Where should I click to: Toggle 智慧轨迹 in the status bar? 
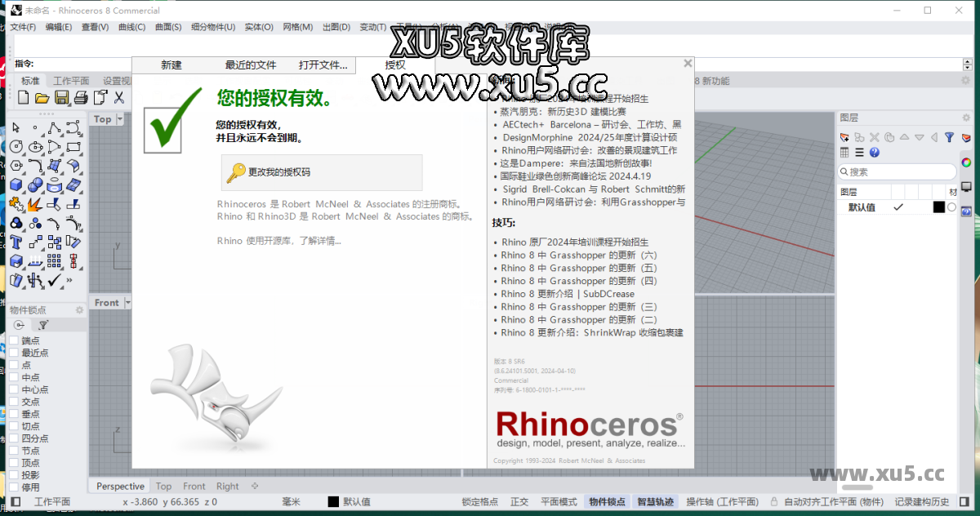(x=655, y=501)
